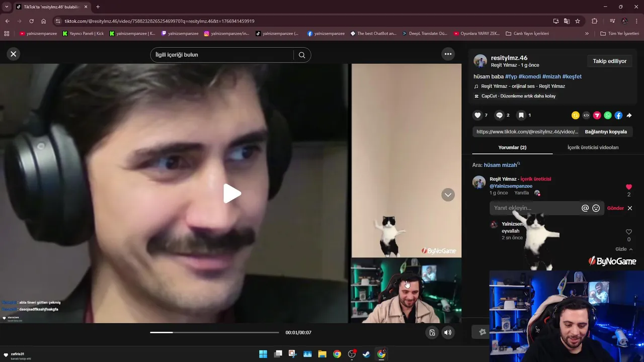The image size is (644, 362).
Task: Go back with Chrome back arrow
Action: click(x=7, y=21)
